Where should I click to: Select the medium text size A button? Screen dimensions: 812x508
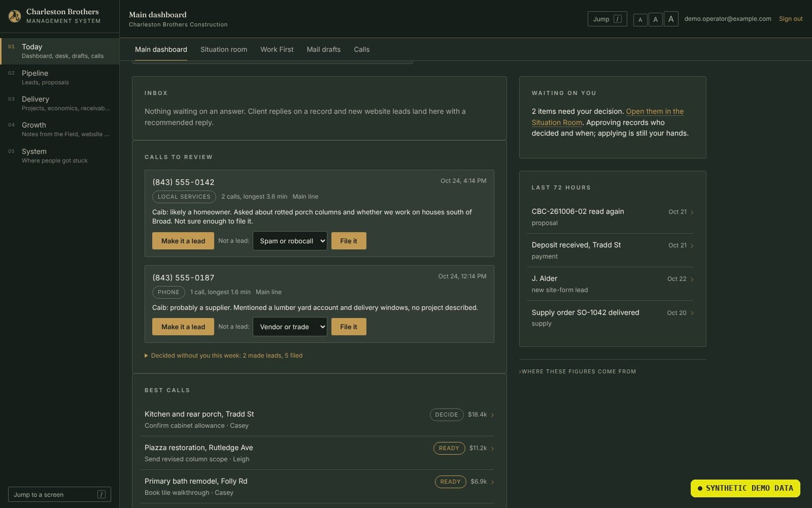(655, 19)
